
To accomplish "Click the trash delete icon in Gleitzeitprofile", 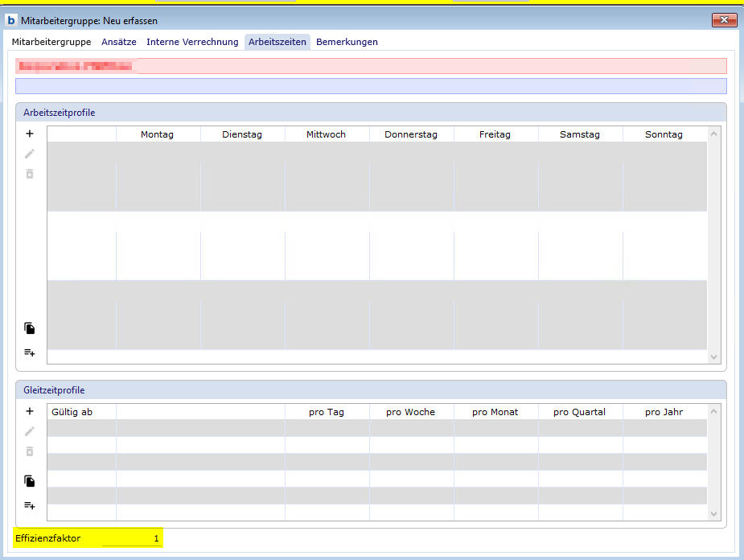I will coord(30,451).
